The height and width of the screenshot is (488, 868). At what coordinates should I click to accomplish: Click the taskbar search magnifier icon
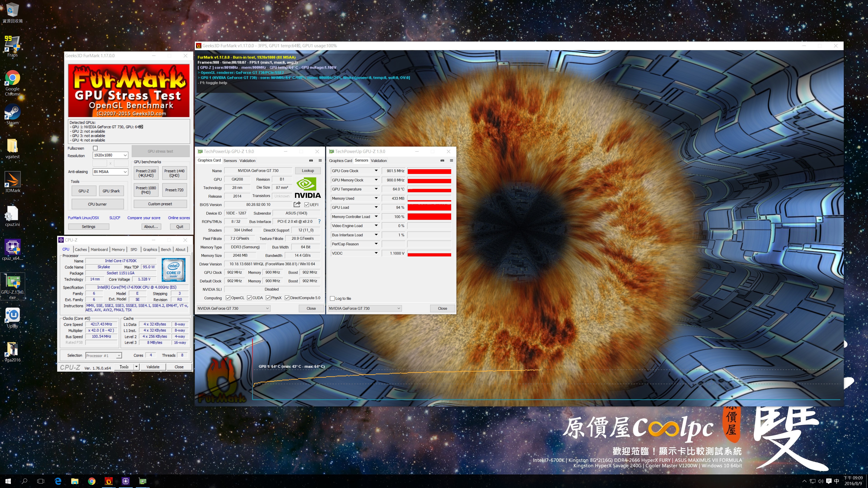[x=24, y=481]
